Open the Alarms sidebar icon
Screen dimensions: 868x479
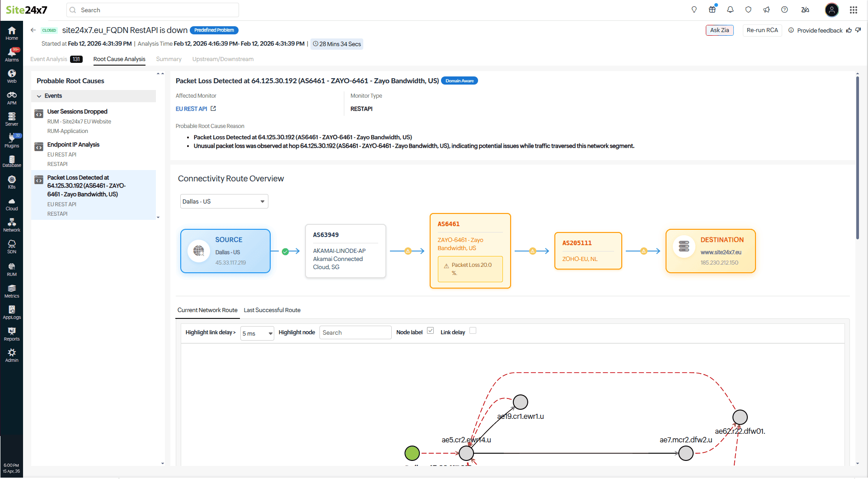[x=12, y=55]
